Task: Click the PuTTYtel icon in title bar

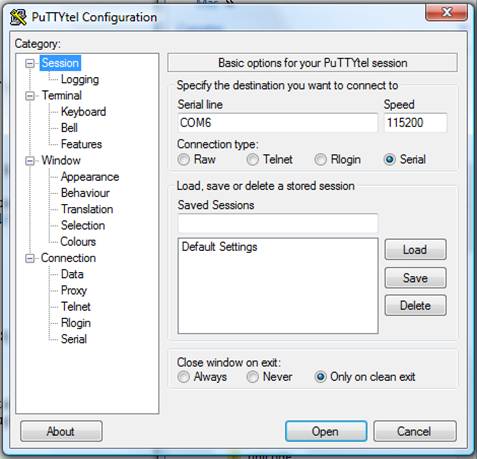Action: 18,17
